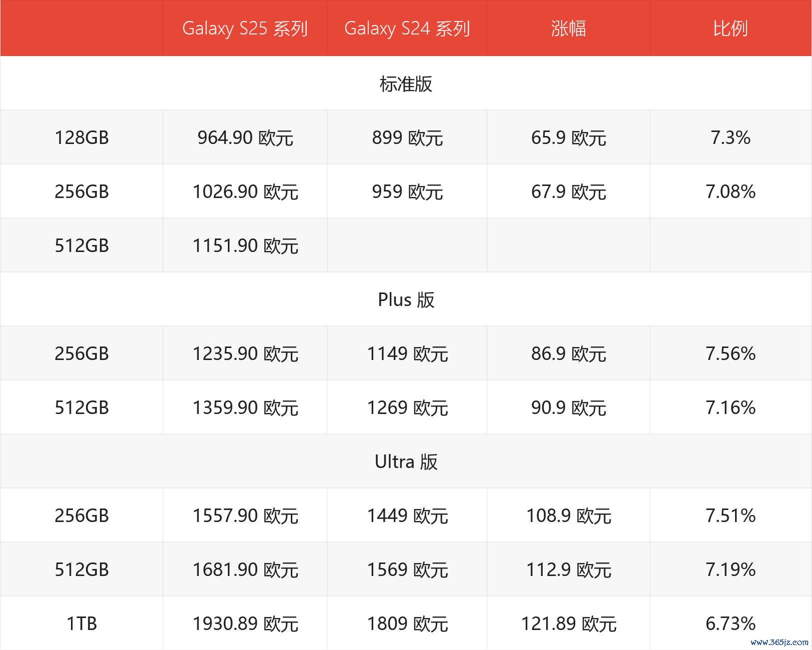
Task: Select the 标准版 section heading
Action: coord(406,84)
